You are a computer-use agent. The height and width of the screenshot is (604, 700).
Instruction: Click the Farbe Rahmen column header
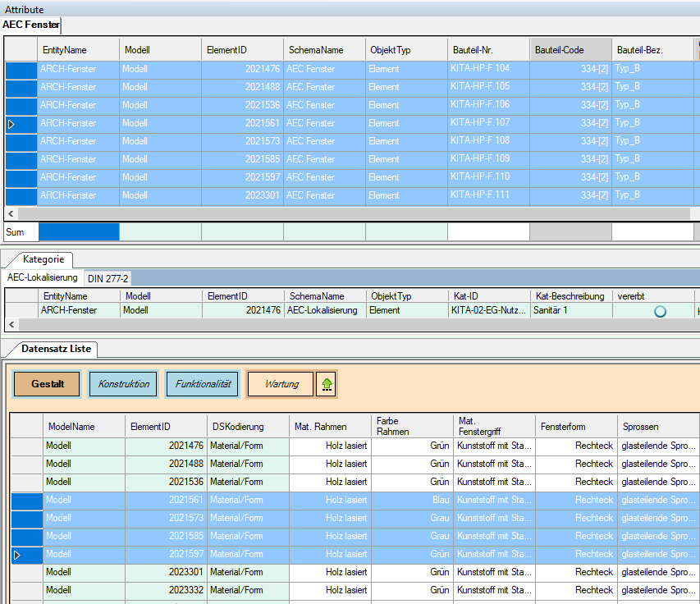click(412, 426)
